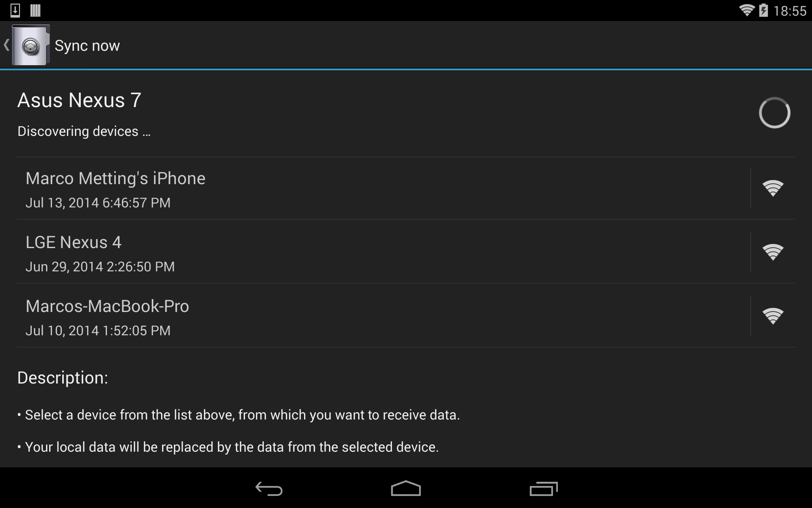Select Marco Metting's iPhone device
Viewport: 812px width, 508px height.
pyautogui.click(x=384, y=188)
